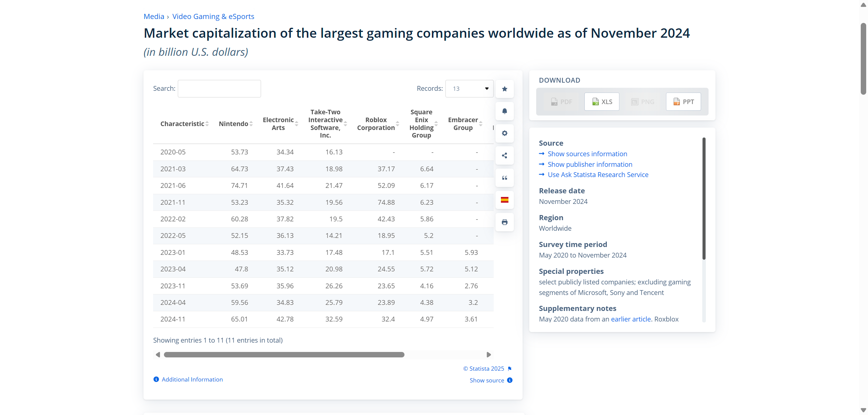Click Take-Two value 32.59

334,319
